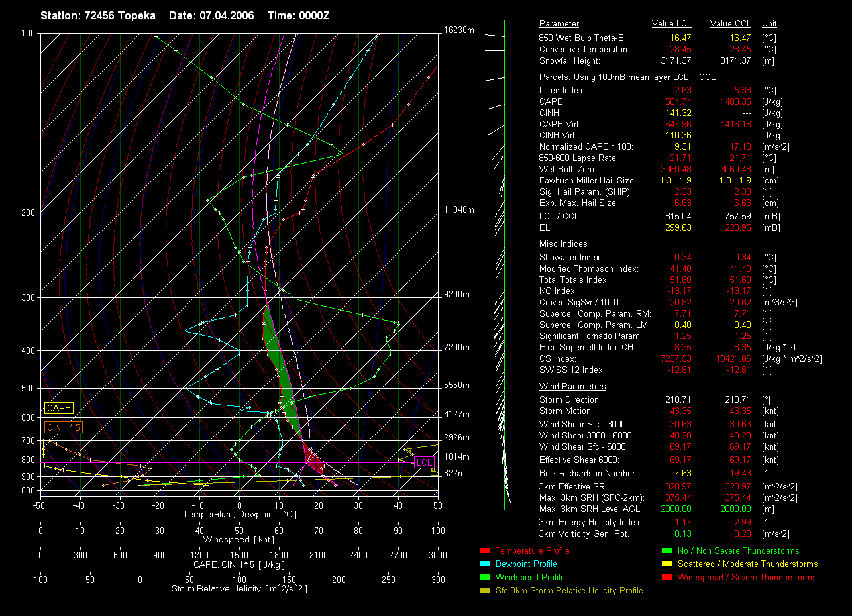Select the Sfc-3km Storm Relative Helicity swatch
852x616 pixels.
click(x=484, y=591)
